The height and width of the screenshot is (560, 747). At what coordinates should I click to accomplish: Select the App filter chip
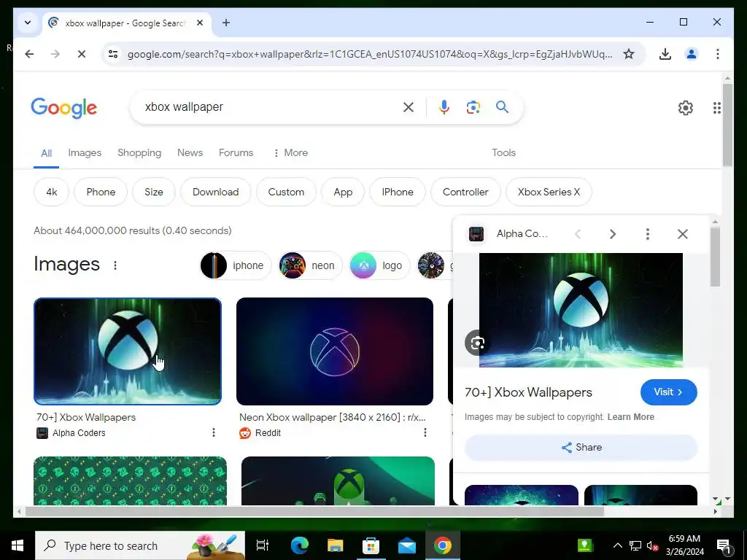pyautogui.click(x=343, y=192)
